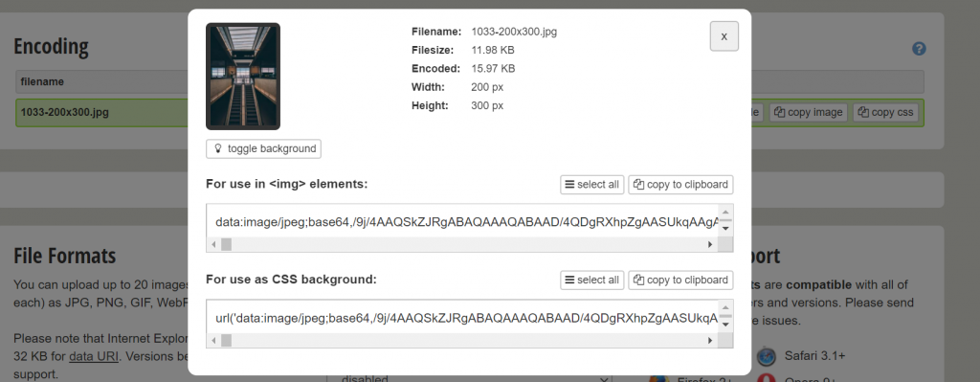This screenshot has width=980, height=382.
Task: Click the copy image button in results row
Action: pos(809,113)
